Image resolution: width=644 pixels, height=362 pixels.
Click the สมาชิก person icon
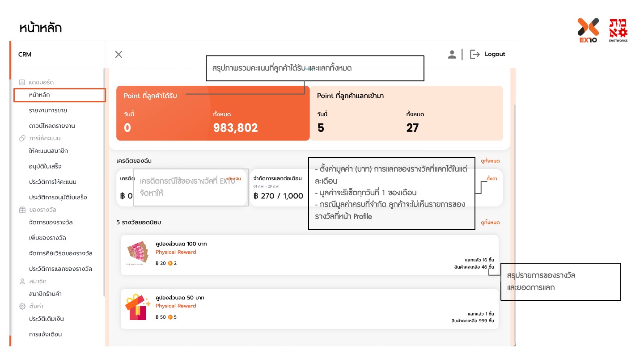22,282
